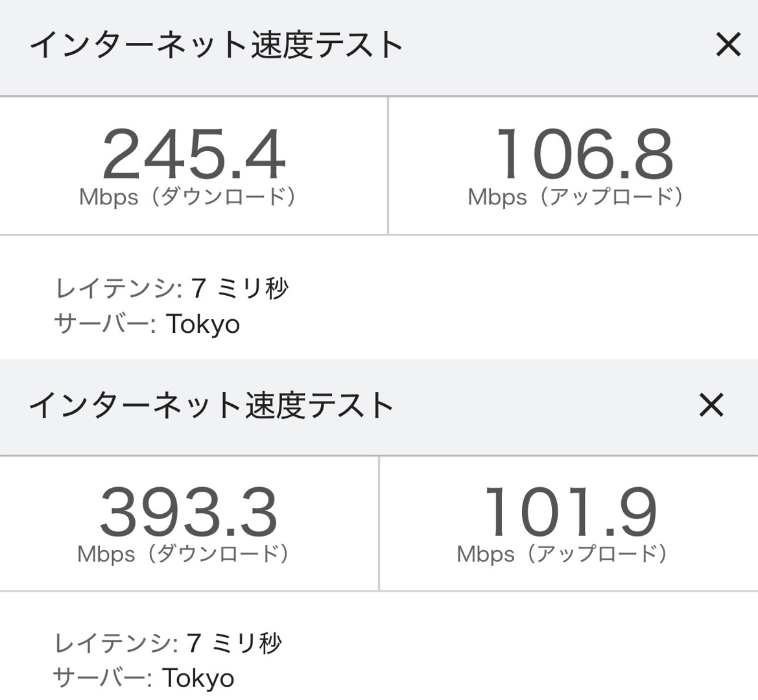Image resolution: width=758 pixels, height=700 pixels.
Task: Click the 106.8 upload speed value
Action: (x=584, y=154)
